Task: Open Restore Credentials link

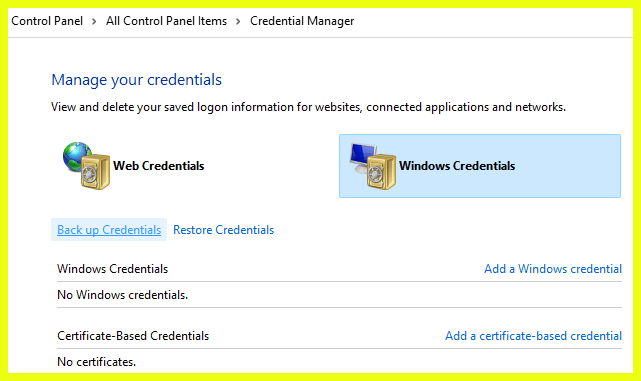Action: pyautogui.click(x=224, y=230)
